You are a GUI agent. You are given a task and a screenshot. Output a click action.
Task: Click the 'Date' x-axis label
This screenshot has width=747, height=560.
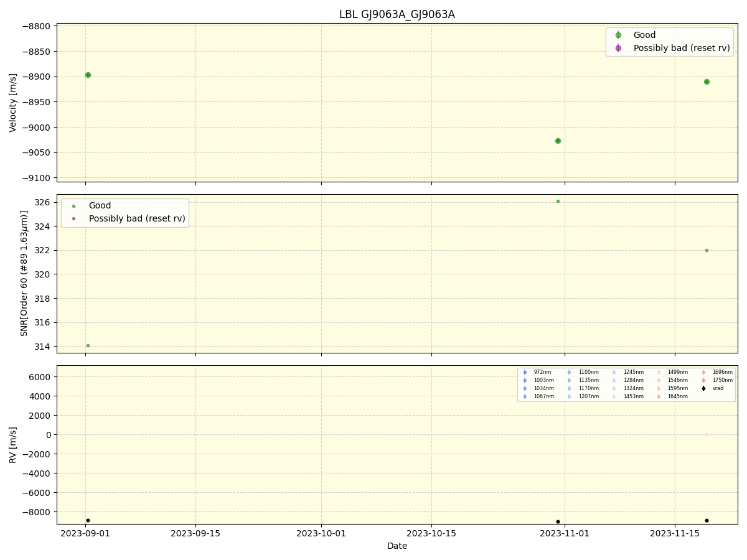pyautogui.click(x=397, y=546)
